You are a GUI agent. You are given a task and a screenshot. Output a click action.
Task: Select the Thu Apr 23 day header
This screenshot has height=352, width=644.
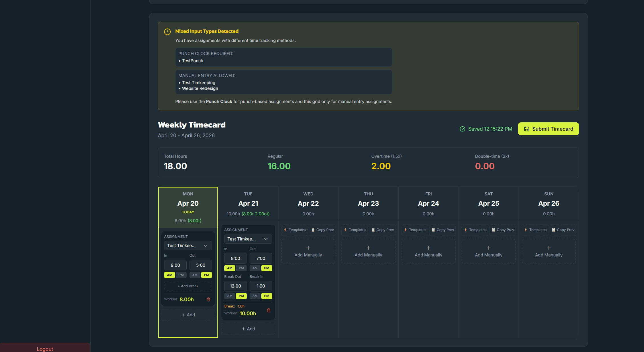tap(368, 204)
